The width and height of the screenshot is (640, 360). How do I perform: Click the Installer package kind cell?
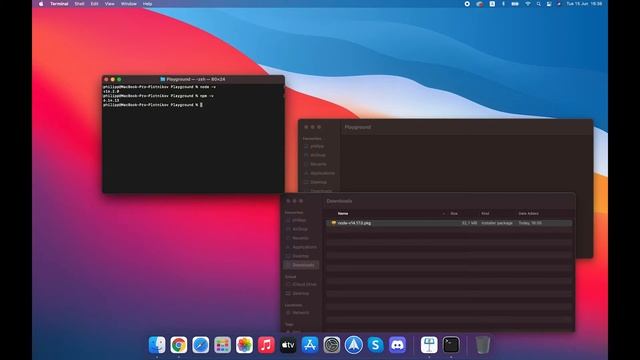point(497,223)
